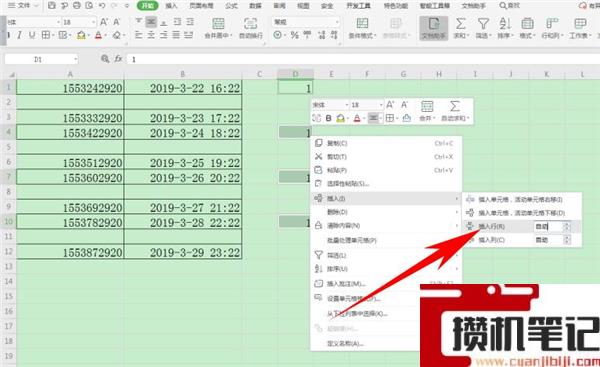Switch to the Formulas ribbon tab

(231, 6)
